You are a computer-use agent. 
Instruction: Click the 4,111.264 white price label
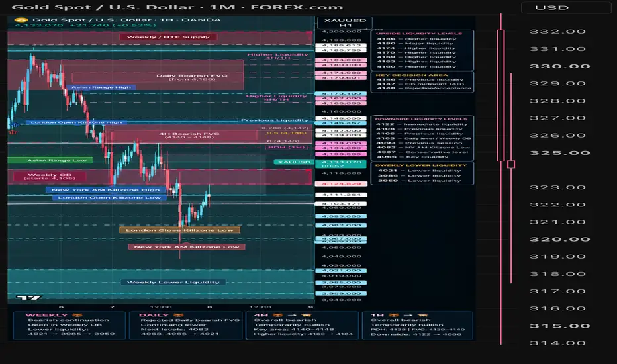click(x=341, y=195)
